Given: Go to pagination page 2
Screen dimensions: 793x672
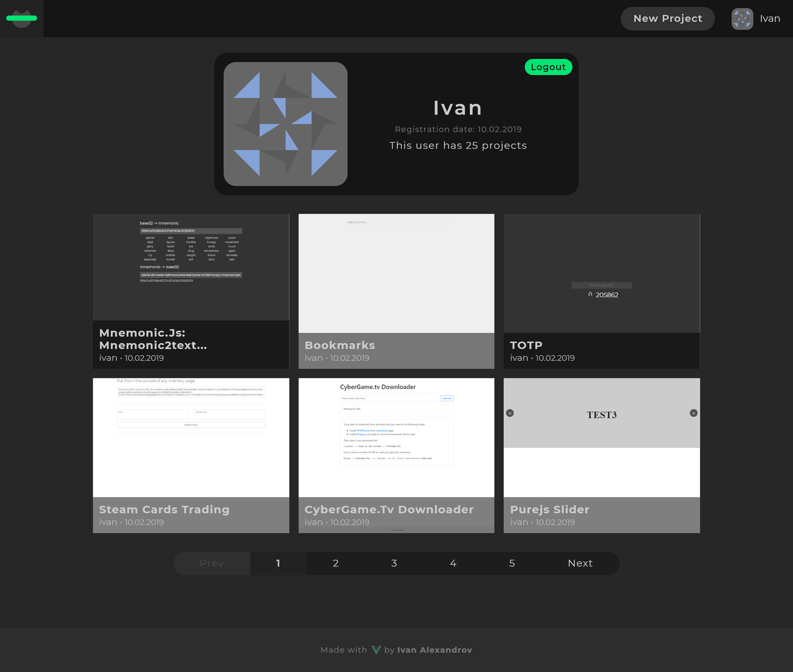Looking at the screenshot, I should (x=336, y=563).
